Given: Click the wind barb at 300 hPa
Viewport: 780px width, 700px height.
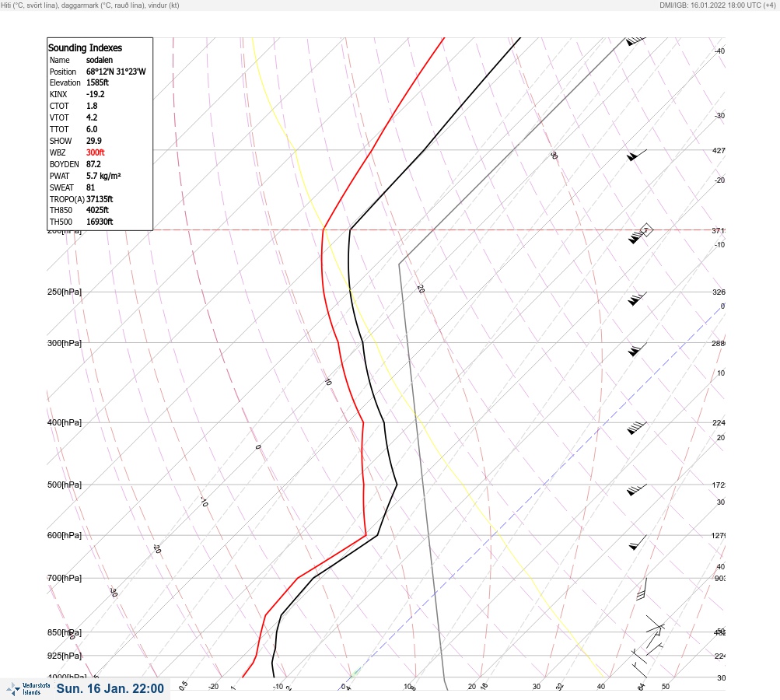Looking at the screenshot, I should (637, 349).
